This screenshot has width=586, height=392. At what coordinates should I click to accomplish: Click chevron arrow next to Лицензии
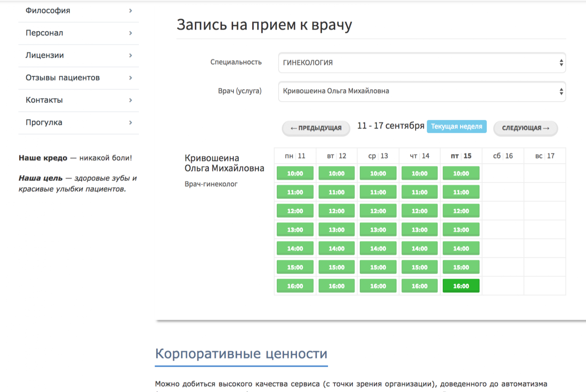(131, 56)
